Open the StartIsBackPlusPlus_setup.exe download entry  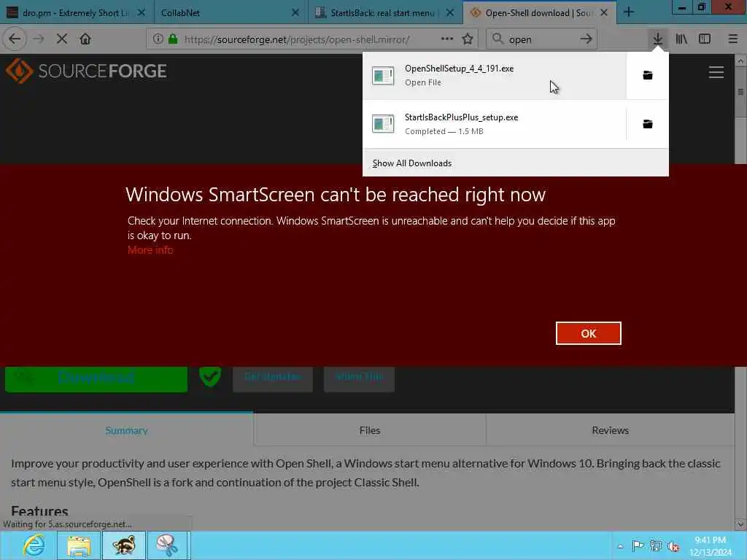point(494,124)
